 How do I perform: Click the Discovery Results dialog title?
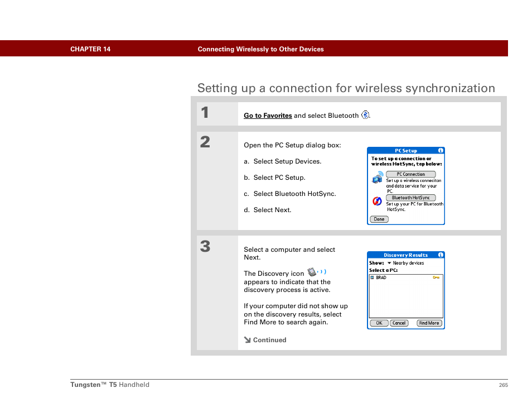406,255
